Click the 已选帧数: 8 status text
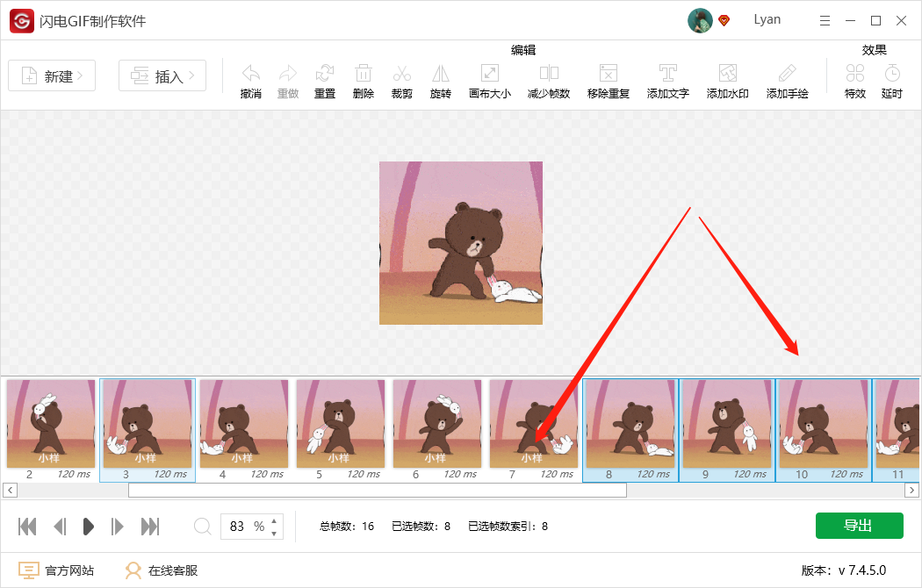Screen dimensions: 922x588 pos(421,527)
